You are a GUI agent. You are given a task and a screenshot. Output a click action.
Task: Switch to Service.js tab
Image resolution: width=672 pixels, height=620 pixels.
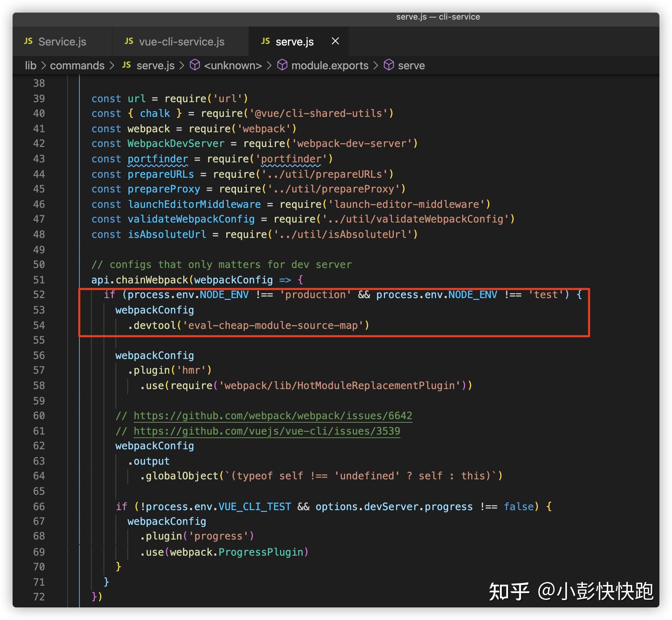62,42
